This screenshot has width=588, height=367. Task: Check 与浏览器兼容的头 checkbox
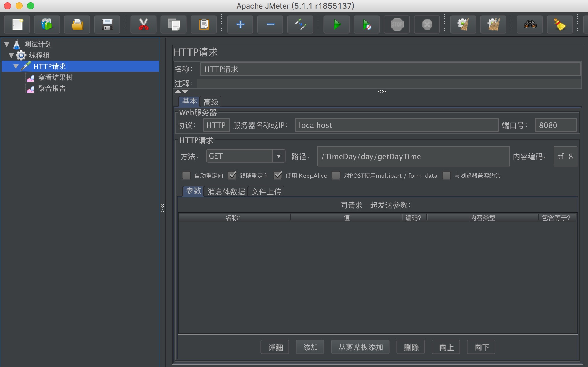click(447, 175)
